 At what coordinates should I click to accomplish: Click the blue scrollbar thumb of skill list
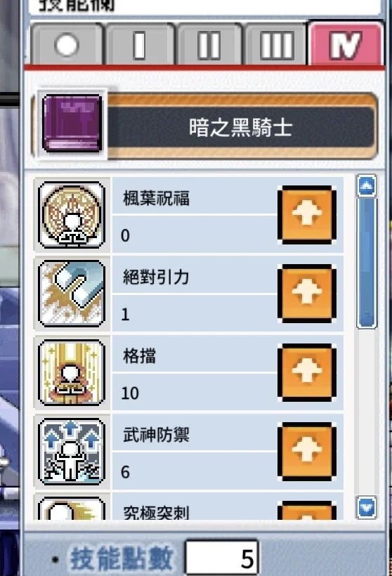[367, 263]
